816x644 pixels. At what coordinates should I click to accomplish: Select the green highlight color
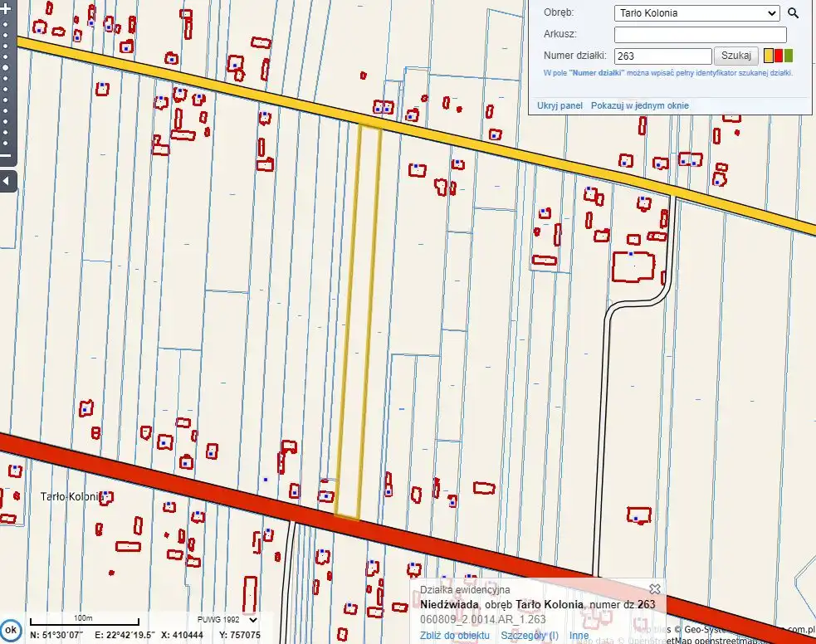(x=789, y=56)
